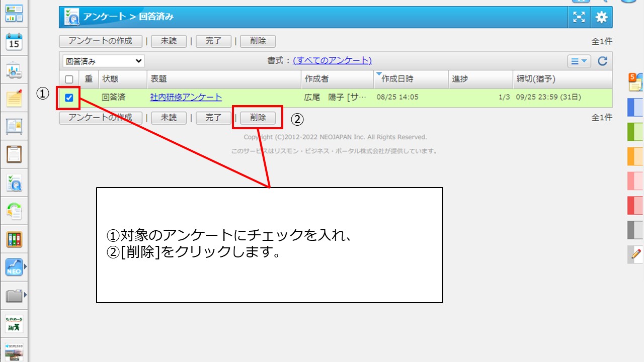Open the calendar icon showing 15

[14, 42]
